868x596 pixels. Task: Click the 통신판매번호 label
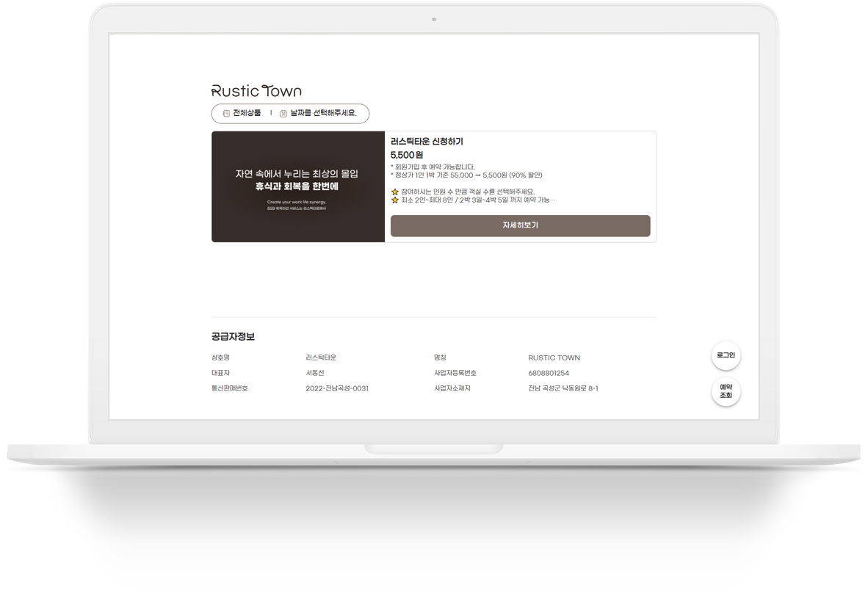point(230,388)
